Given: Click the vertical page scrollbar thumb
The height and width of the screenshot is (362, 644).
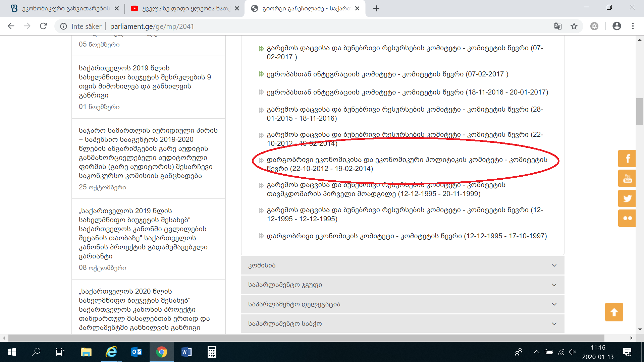Looking at the screenshot, I should click(x=640, y=112).
